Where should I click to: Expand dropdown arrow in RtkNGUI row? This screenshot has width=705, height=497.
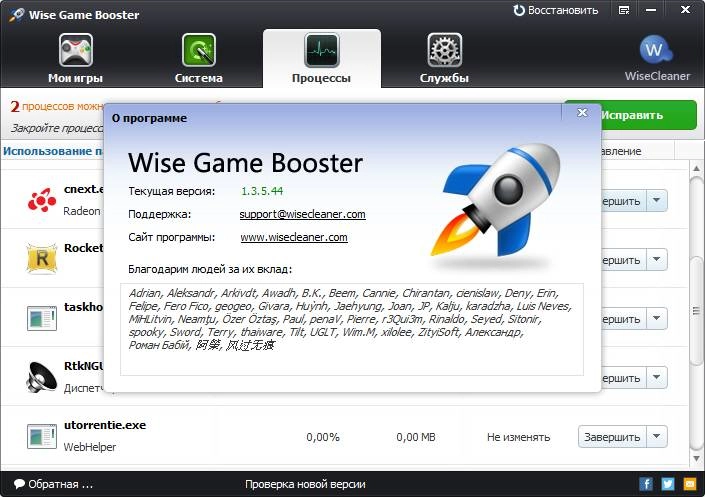(656, 377)
